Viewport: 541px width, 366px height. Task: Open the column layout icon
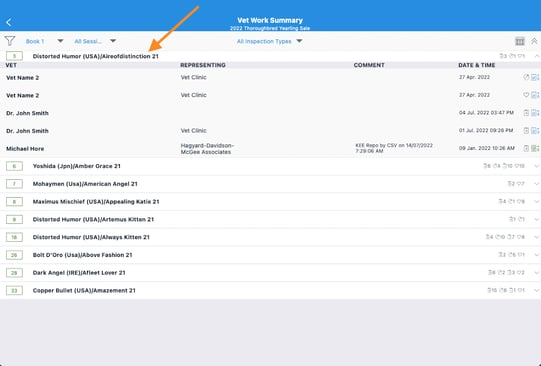(520, 41)
